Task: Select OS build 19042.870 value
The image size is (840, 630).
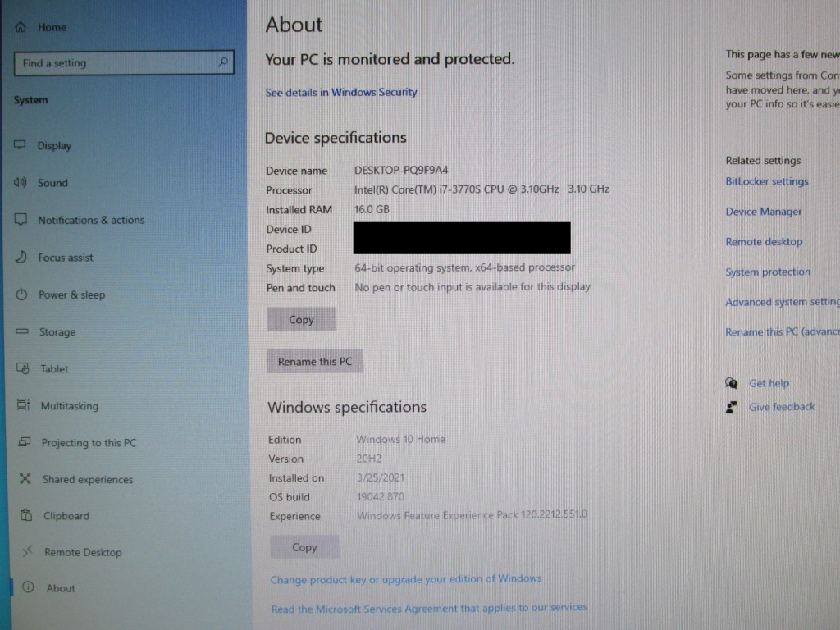Action: pyautogui.click(x=381, y=496)
